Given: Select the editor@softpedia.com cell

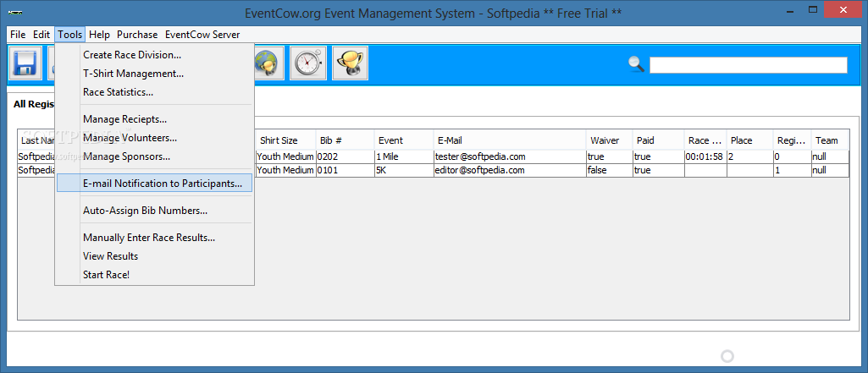Looking at the screenshot, I should pos(510,170).
